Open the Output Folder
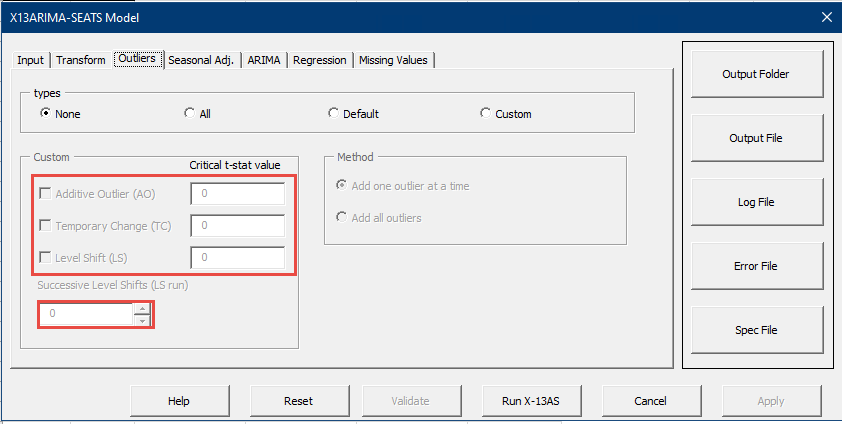This screenshot has width=842, height=424. point(757,74)
